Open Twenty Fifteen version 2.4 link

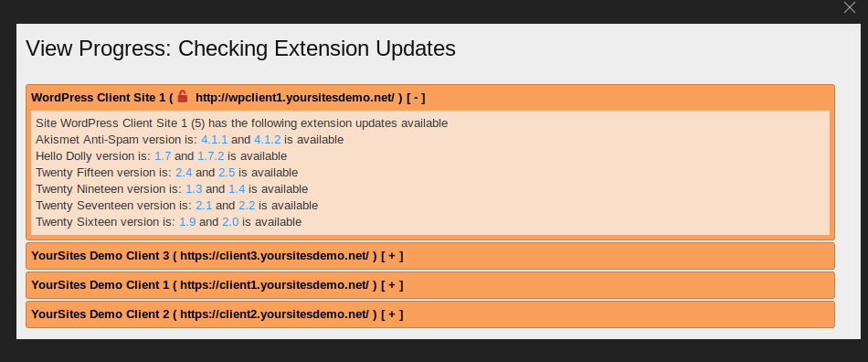(184, 173)
